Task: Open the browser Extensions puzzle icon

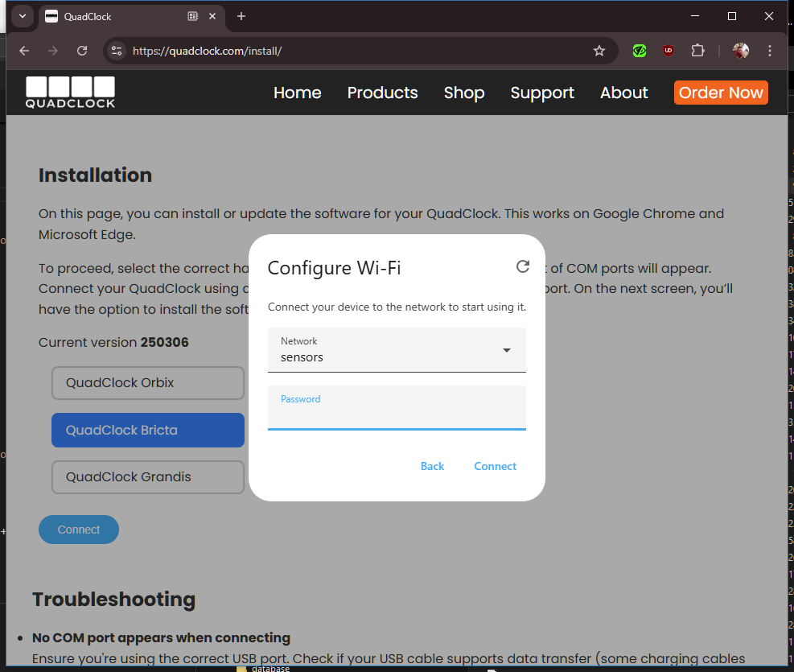Action: [697, 51]
